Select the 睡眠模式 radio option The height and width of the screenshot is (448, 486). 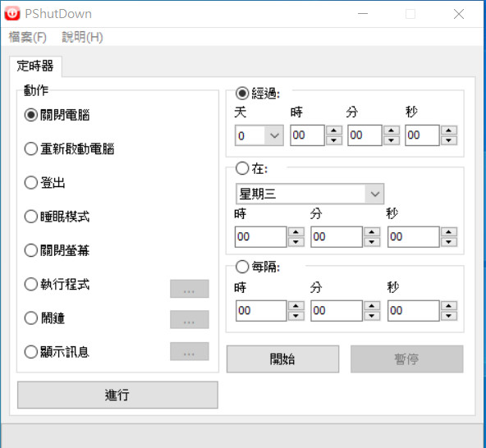coord(31,217)
